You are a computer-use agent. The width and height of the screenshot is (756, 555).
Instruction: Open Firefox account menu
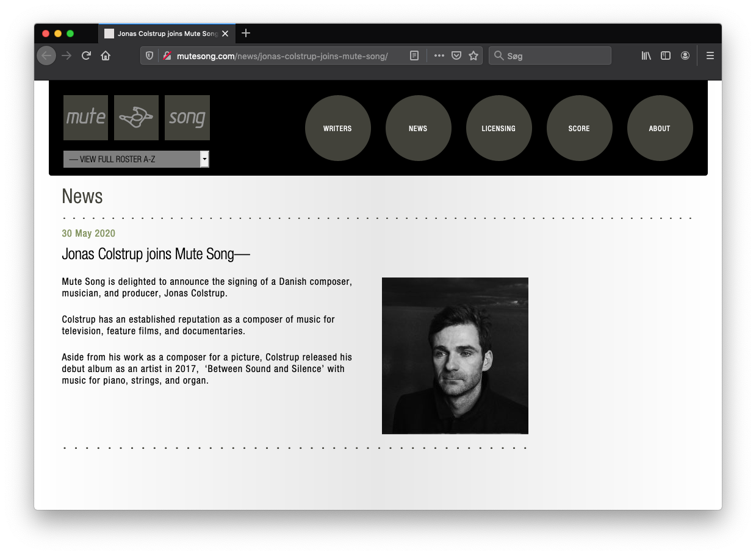(x=685, y=56)
